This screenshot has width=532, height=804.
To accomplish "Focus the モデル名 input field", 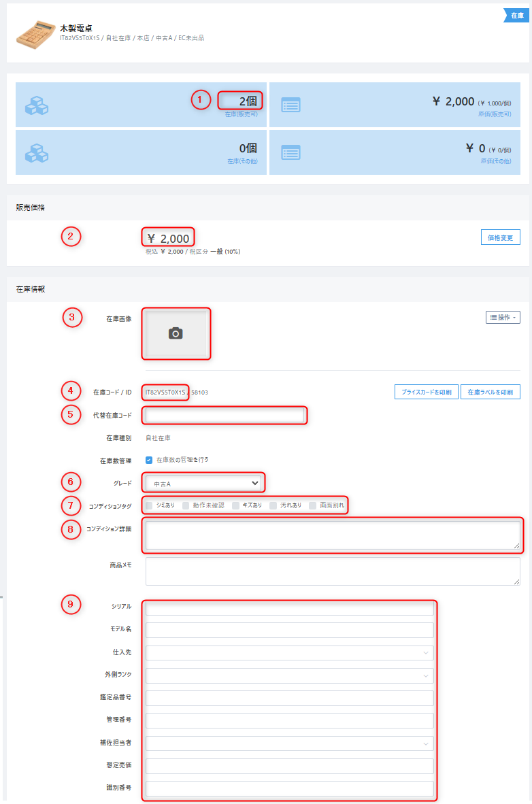I will (289, 630).
